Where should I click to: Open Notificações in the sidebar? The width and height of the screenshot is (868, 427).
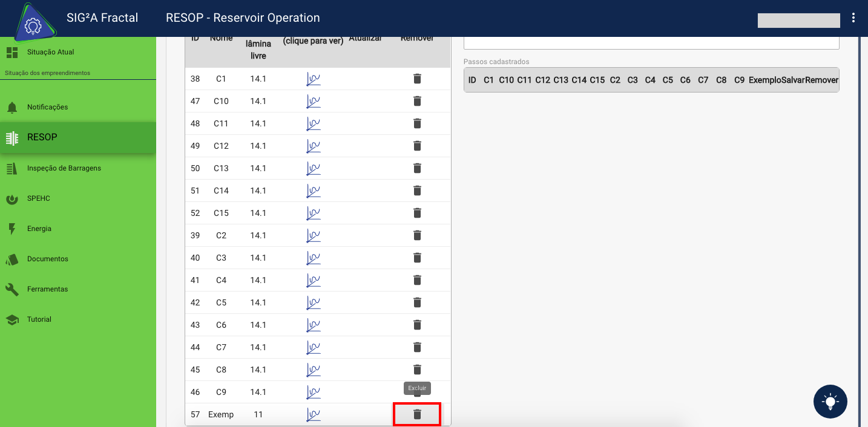tap(47, 107)
